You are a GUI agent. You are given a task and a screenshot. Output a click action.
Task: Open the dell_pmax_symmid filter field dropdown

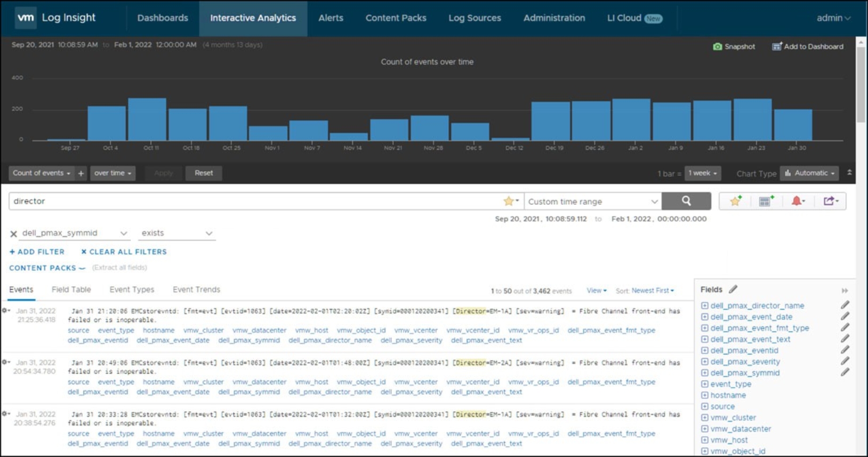[75, 234]
